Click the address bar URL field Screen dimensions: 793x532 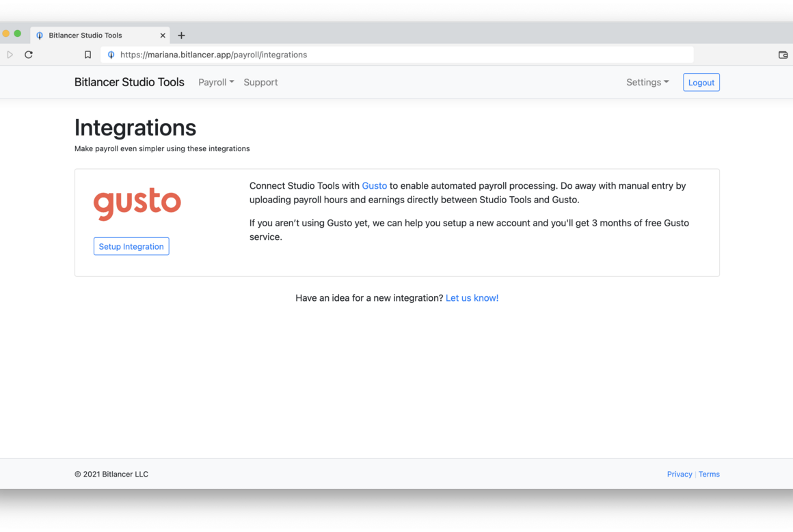click(x=397, y=55)
